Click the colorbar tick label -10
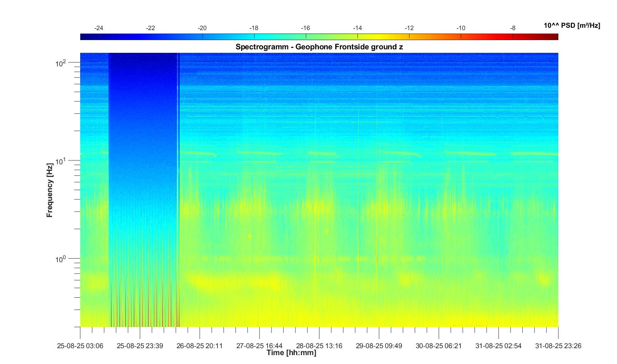 (461, 28)
